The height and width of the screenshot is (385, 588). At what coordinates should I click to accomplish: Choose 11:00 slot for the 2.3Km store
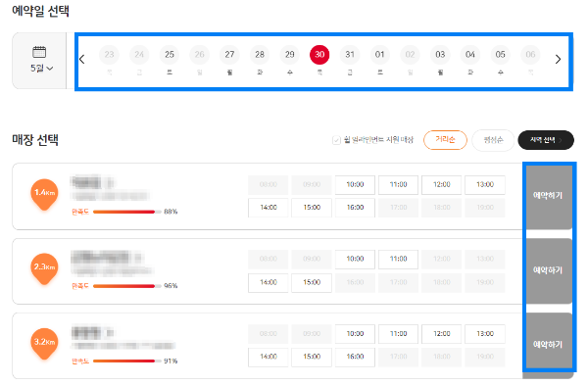[398, 260]
